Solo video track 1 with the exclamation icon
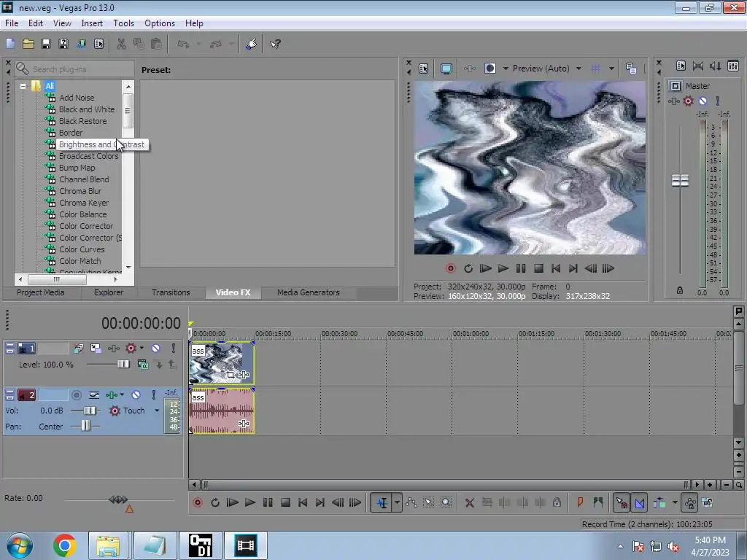 click(174, 349)
